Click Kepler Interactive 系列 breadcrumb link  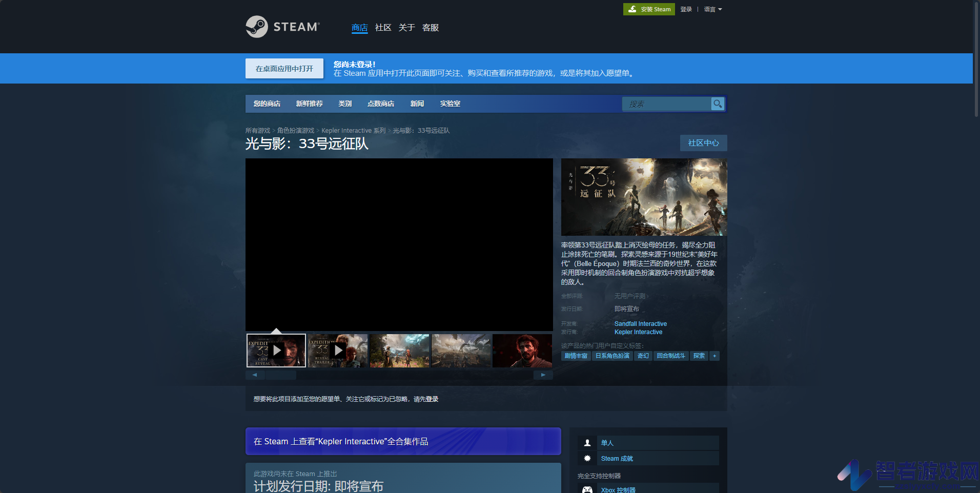point(354,131)
